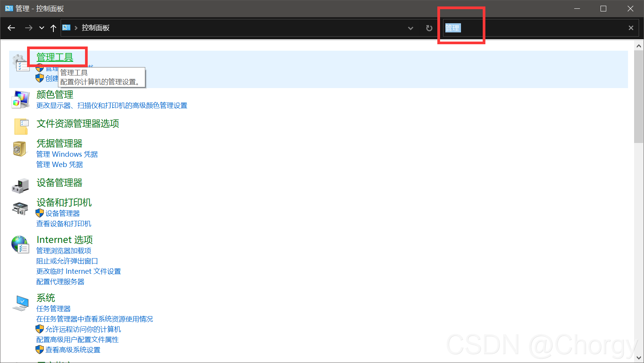This screenshot has width=644, height=363.
Task: Click the System computer icon
Action: 21,303
